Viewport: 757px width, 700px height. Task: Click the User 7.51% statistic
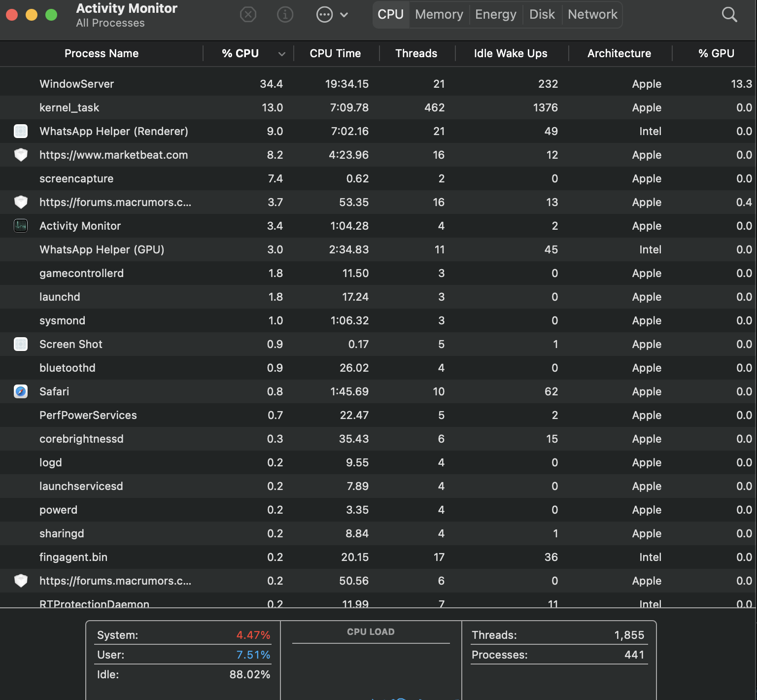tap(183, 655)
